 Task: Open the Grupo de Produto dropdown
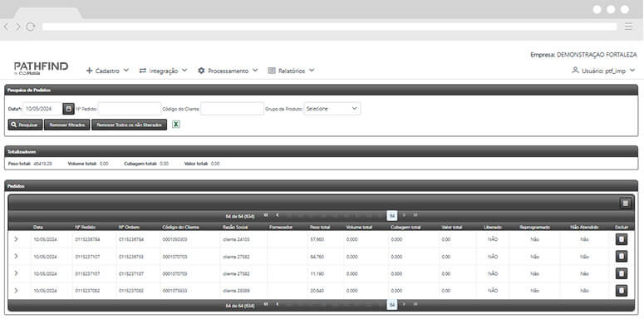[332, 109]
